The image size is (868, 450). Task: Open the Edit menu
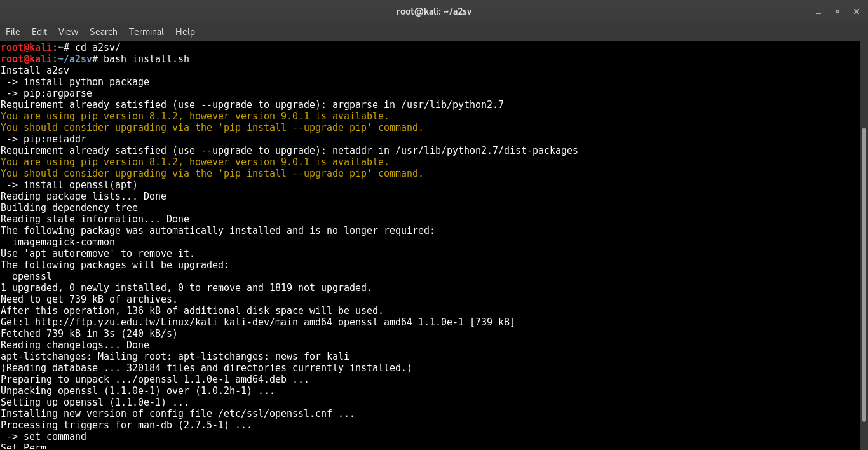[x=39, y=31]
